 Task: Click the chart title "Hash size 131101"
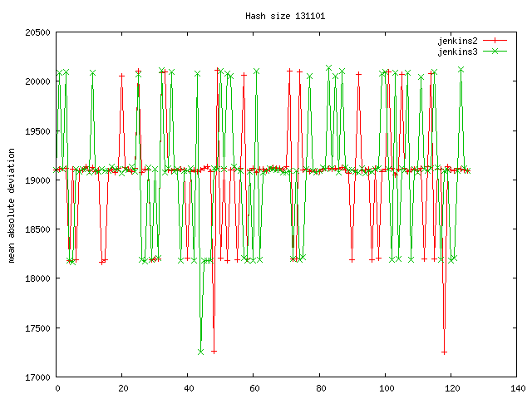pos(285,16)
